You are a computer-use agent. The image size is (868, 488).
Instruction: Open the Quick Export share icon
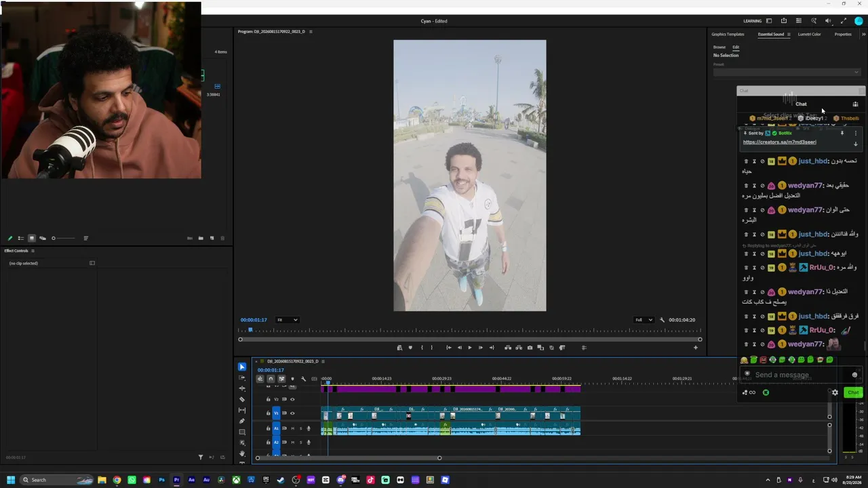pos(784,21)
